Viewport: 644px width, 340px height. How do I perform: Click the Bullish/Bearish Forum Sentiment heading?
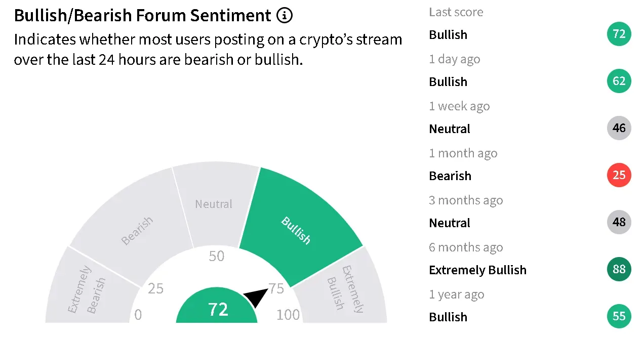(x=143, y=16)
